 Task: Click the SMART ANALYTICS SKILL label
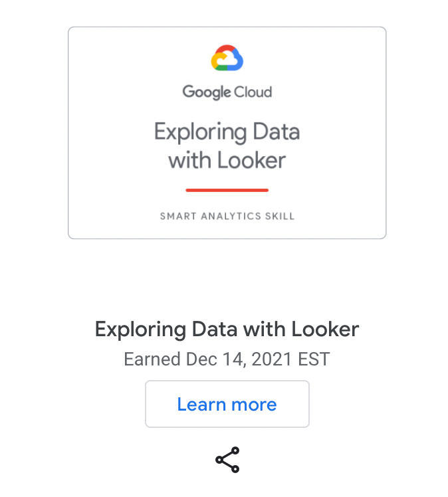pyautogui.click(x=227, y=216)
